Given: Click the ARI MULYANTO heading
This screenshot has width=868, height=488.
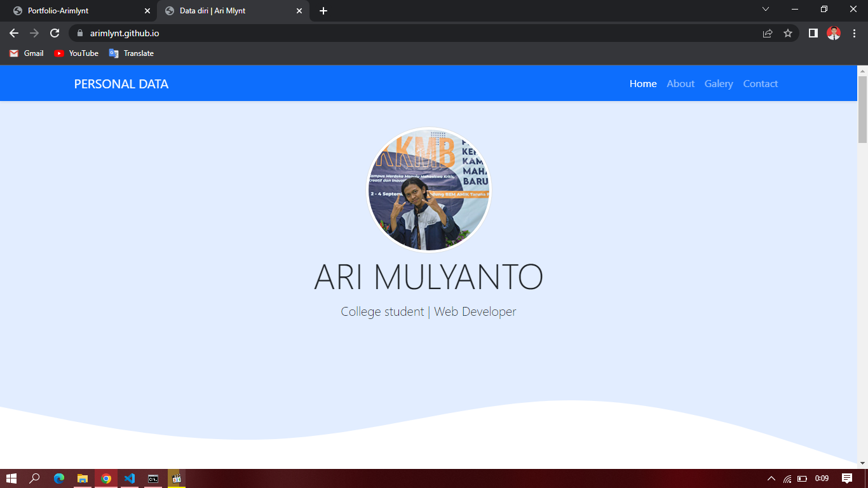Looking at the screenshot, I should [429, 277].
